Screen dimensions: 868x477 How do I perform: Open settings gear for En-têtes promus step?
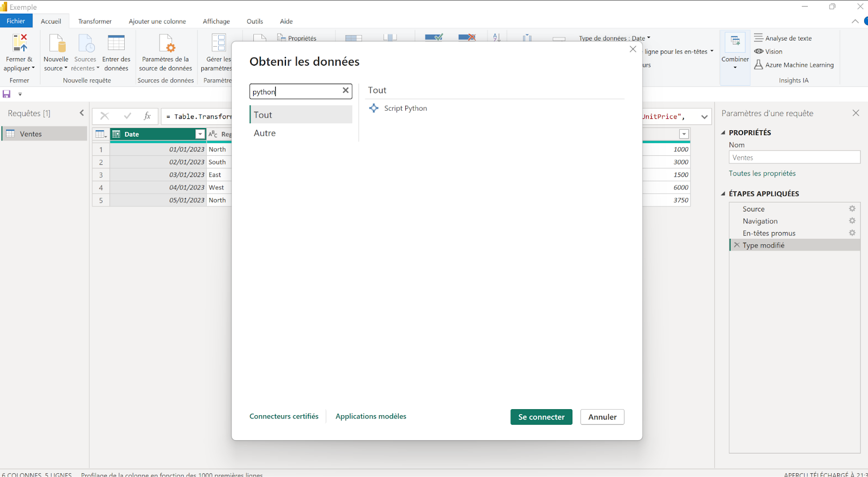tap(852, 232)
